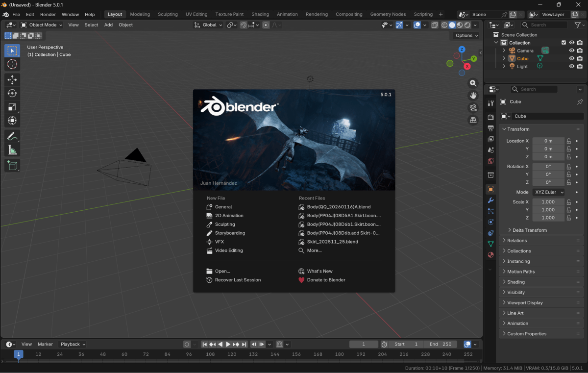Screen dimensions: 588x373
Task: Toggle Camera visibility eye icon
Action: [x=571, y=50]
